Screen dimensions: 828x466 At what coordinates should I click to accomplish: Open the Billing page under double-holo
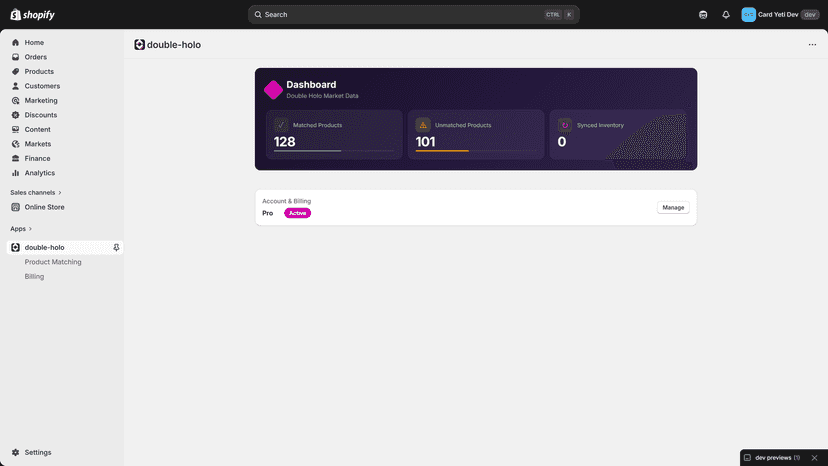34,276
